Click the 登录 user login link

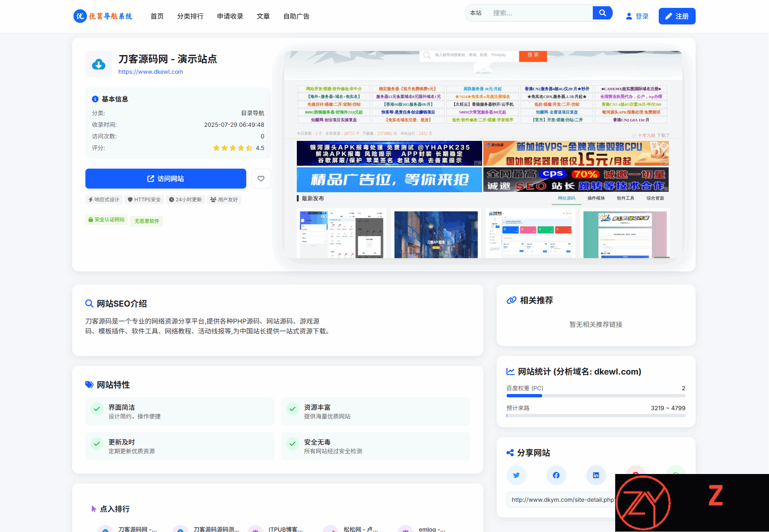click(x=637, y=16)
